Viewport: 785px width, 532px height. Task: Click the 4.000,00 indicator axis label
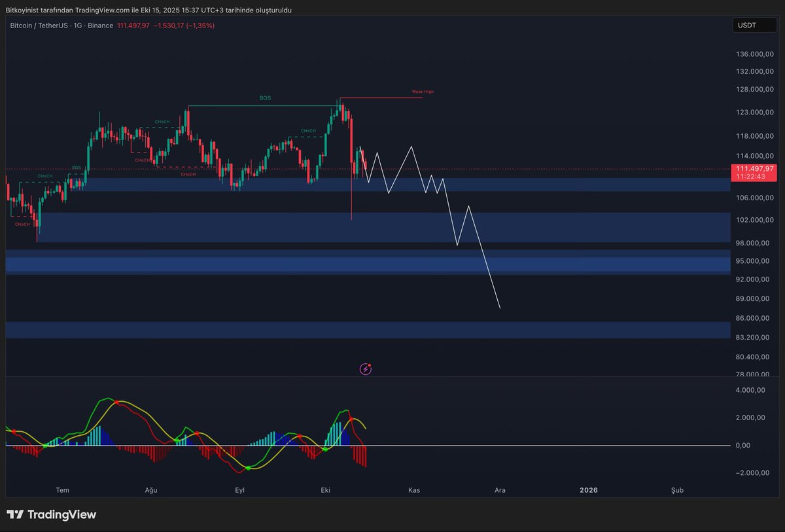tap(750, 391)
